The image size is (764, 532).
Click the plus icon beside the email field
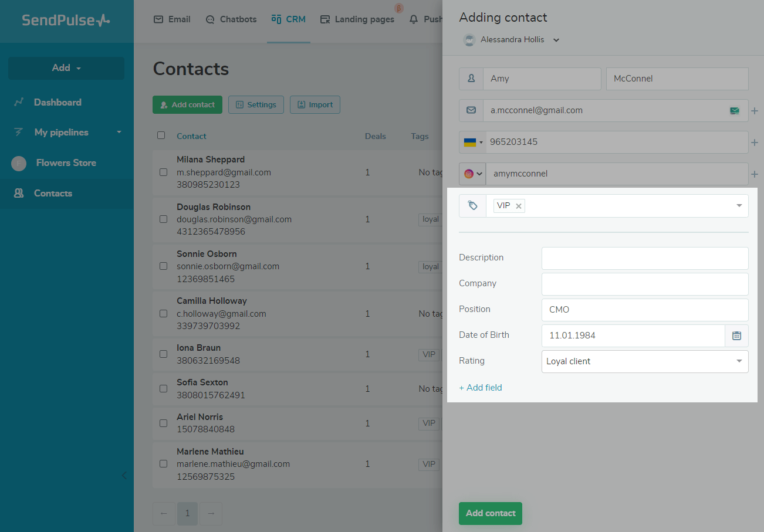(x=755, y=111)
